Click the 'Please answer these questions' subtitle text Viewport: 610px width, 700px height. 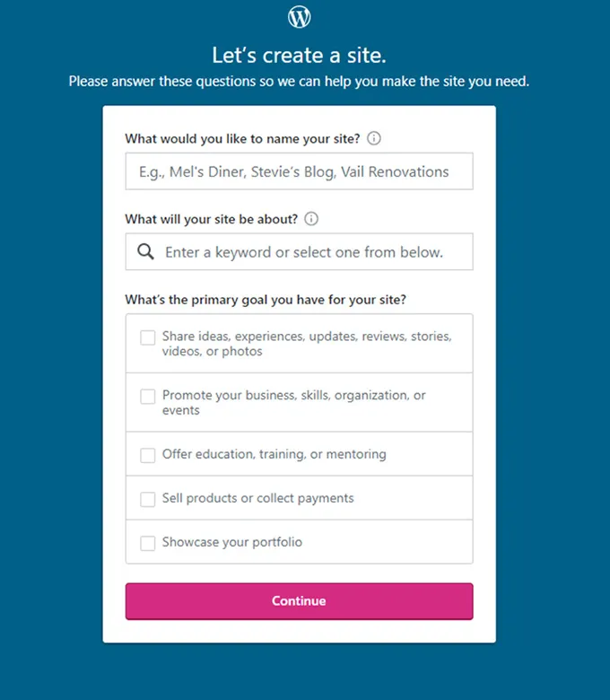(x=299, y=82)
